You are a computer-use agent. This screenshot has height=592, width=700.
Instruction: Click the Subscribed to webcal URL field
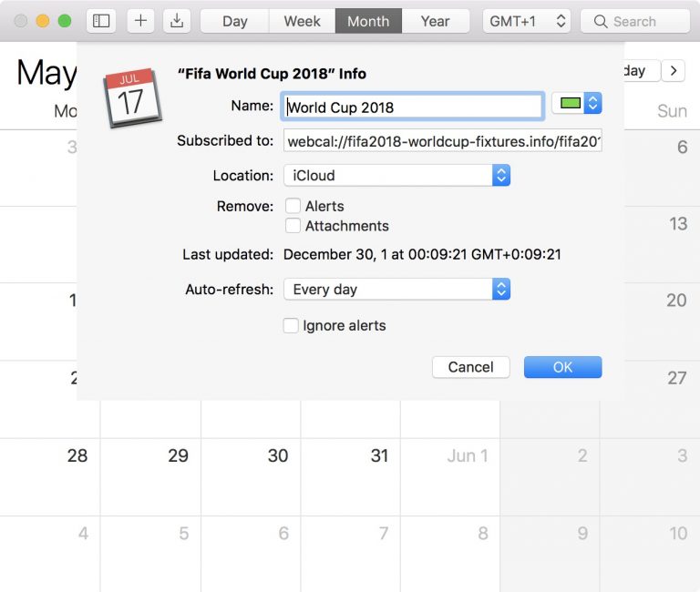tap(443, 142)
